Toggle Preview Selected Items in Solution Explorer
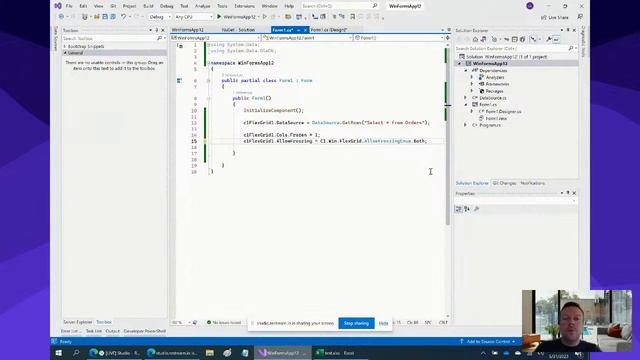This screenshot has height=360, width=640. pyautogui.click(x=556, y=40)
